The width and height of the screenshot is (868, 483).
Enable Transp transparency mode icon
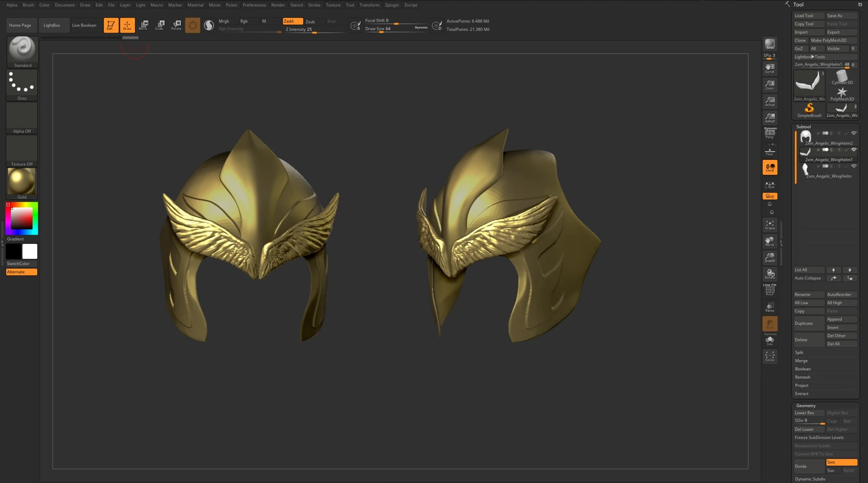click(769, 307)
